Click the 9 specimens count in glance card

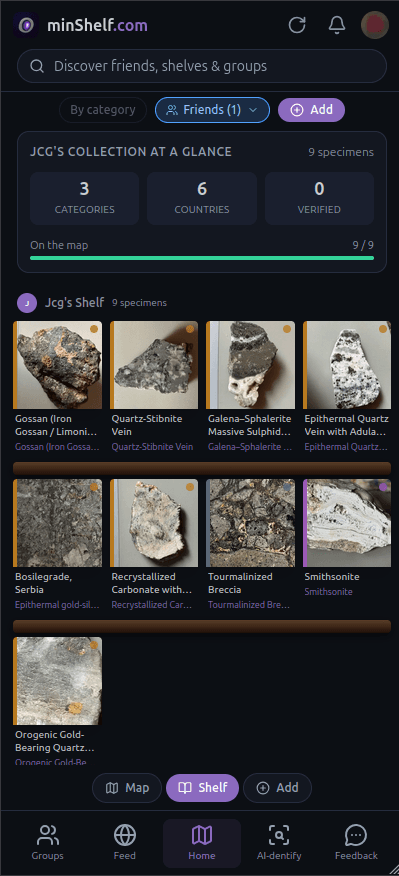point(341,153)
